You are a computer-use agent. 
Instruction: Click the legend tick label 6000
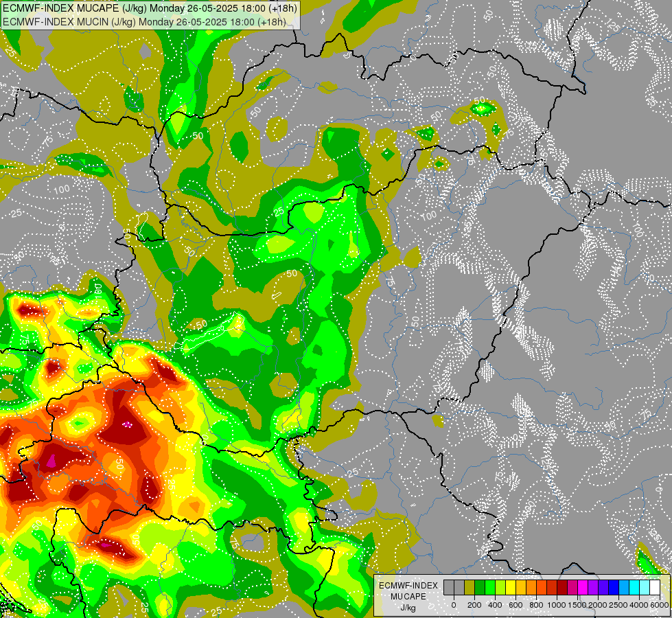coord(660,605)
